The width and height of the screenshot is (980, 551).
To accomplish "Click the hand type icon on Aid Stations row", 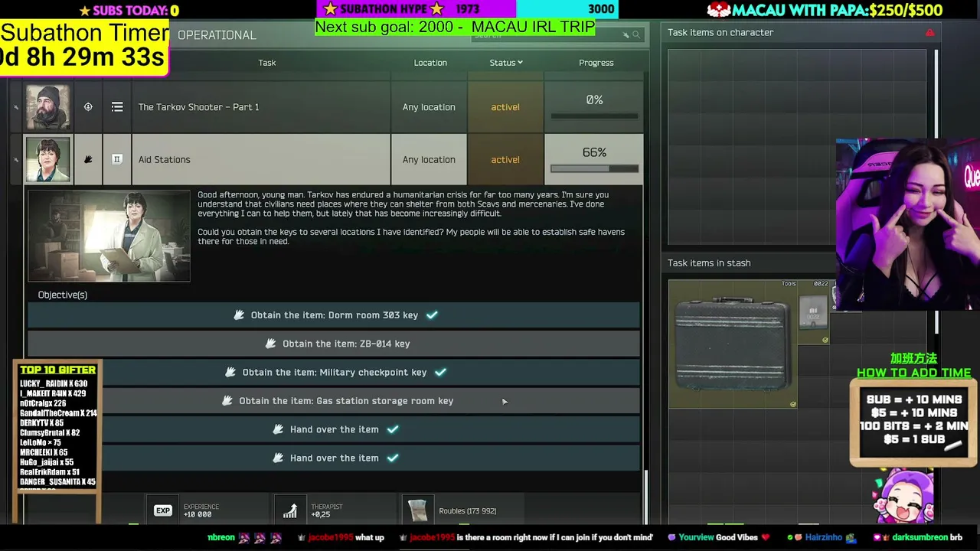I will (x=88, y=159).
